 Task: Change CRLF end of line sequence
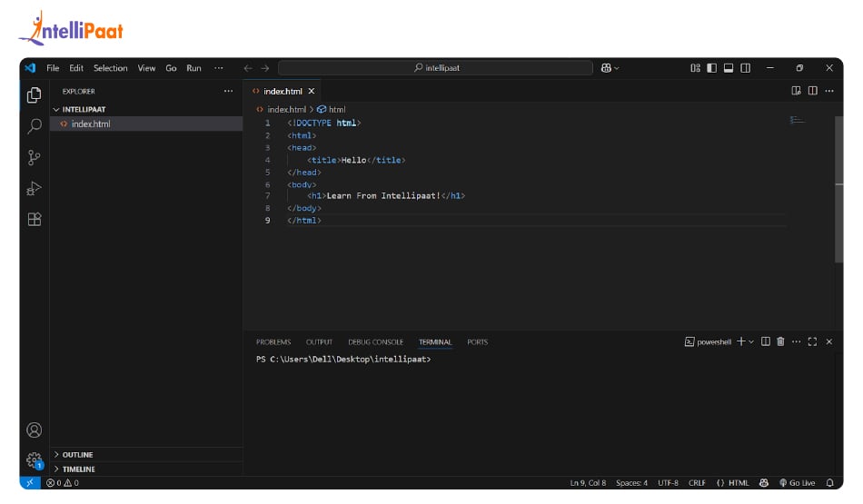697,482
